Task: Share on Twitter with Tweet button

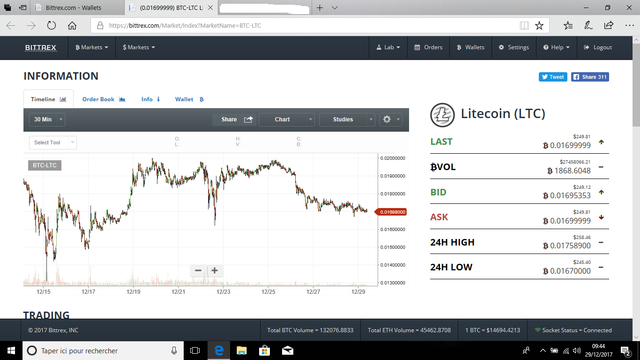Action: coord(553,77)
